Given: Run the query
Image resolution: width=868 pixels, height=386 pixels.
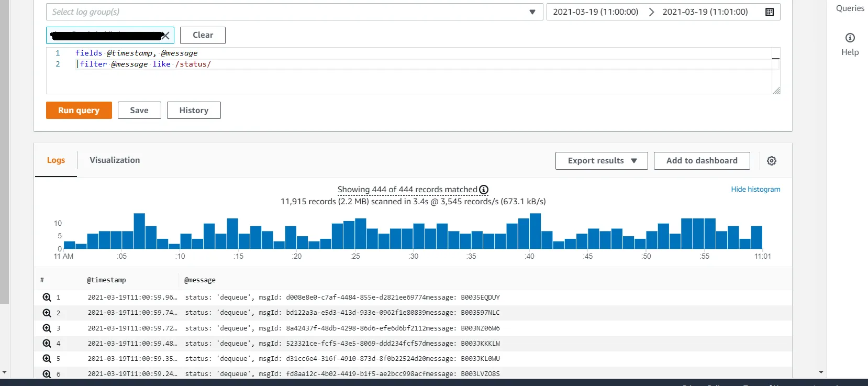Looking at the screenshot, I should coord(79,111).
